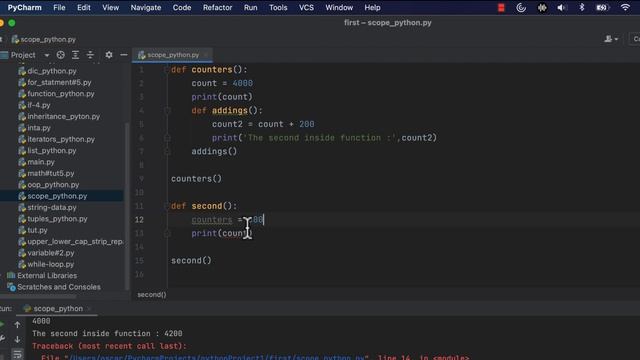Click the Wi-Fi icon in menu bar
This screenshot has width=640, height=360.
coord(625,7)
